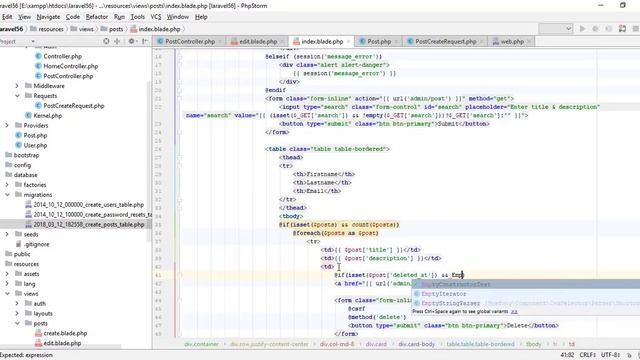Click the UTF-8 encoding in status bar

click(610, 355)
